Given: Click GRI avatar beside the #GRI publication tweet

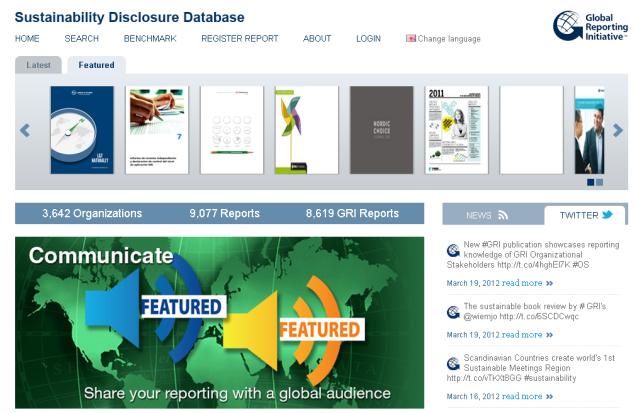Looking at the screenshot, I should [x=453, y=251].
